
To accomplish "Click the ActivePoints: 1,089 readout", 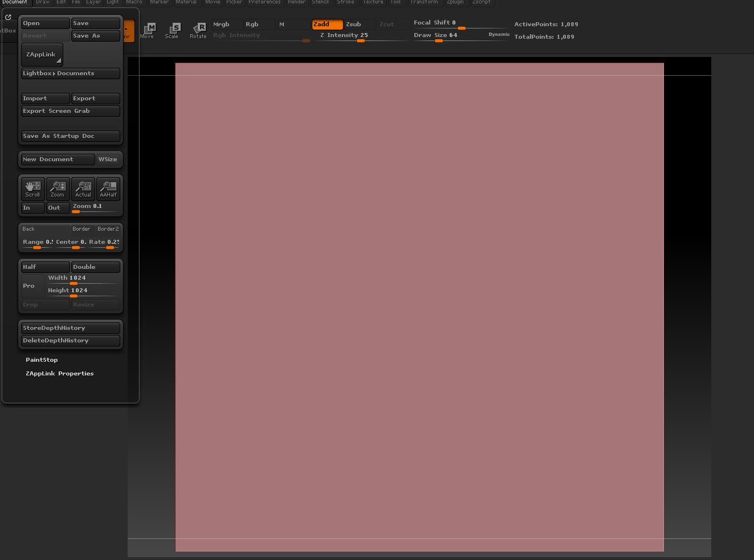I will [x=546, y=24].
